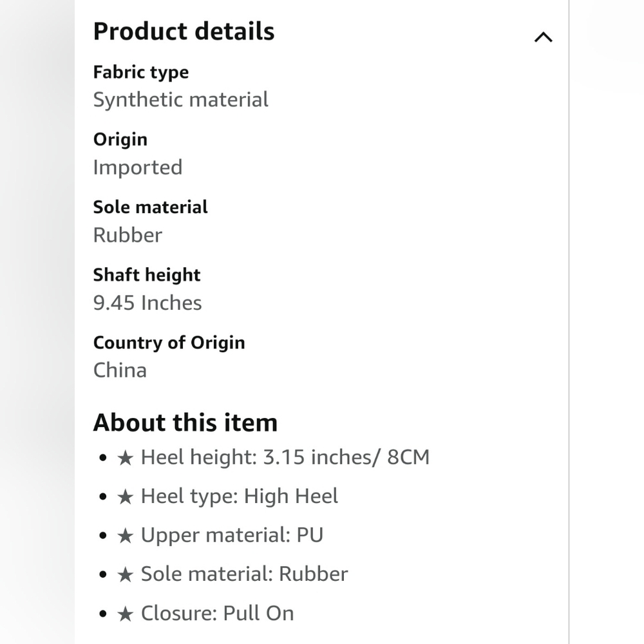Select the Country of Origin label
The height and width of the screenshot is (644, 644).
click(169, 343)
